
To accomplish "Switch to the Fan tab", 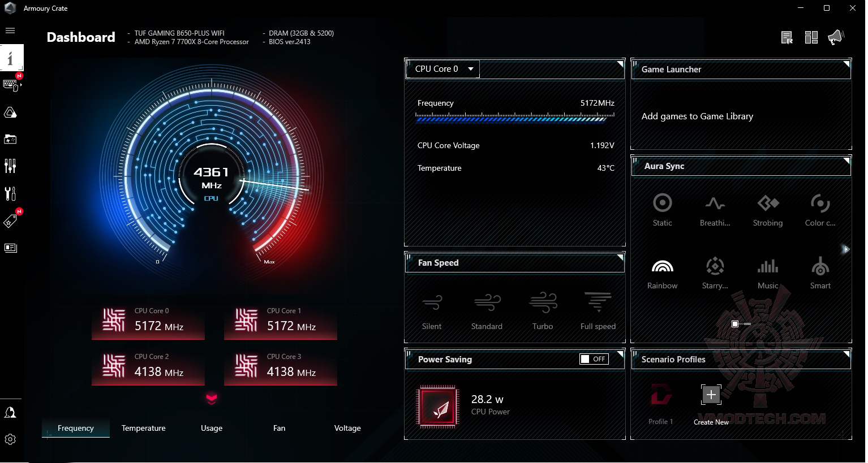I will click(x=280, y=428).
